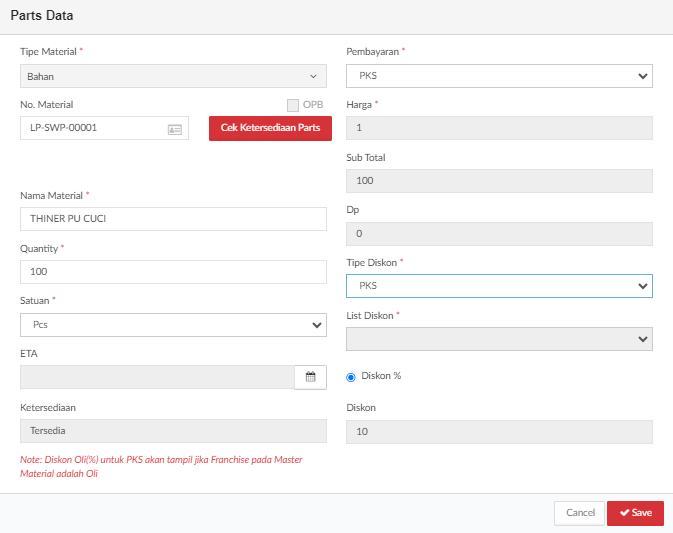Click the material lookup card icon

pos(175,130)
